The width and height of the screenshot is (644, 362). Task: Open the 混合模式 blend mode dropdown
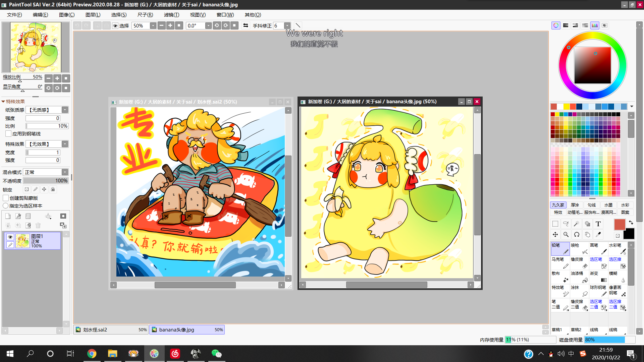click(x=65, y=172)
